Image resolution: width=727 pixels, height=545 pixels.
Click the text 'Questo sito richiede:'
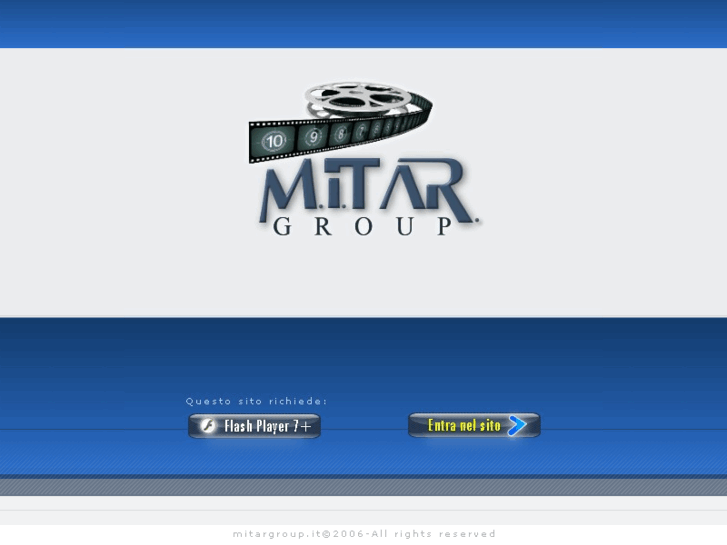tap(256, 401)
